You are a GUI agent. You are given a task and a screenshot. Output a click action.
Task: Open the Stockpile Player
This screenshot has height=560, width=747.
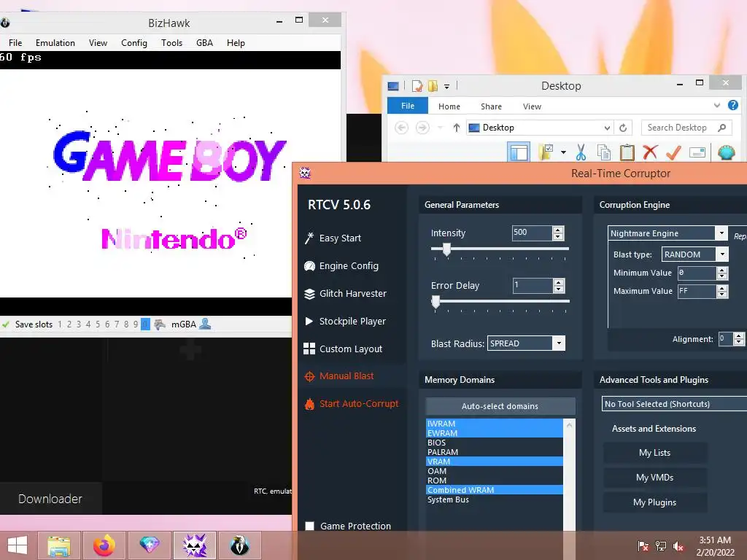coord(345,321)
